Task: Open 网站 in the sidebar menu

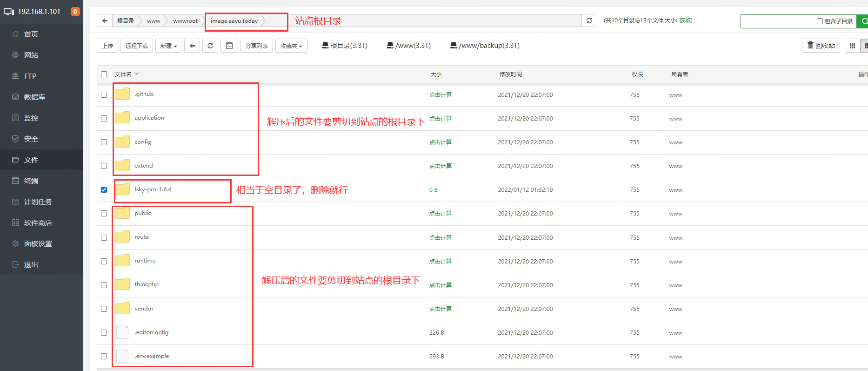Action: pos(31,55)
